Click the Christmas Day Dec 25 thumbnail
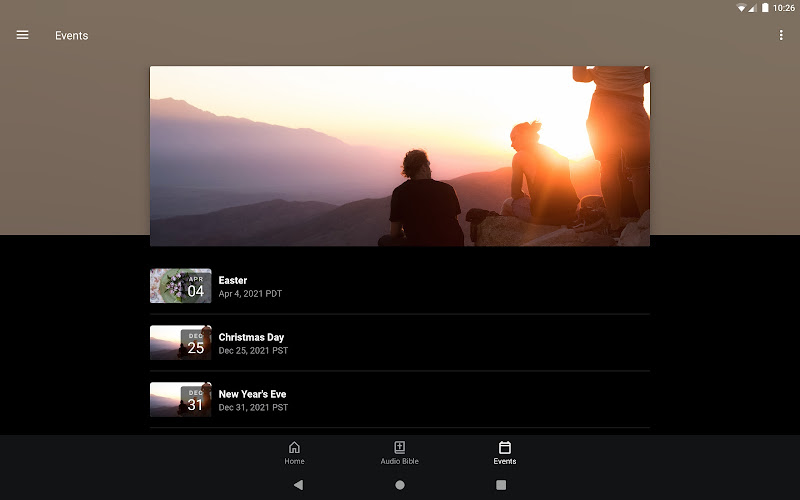The height and width of the screenshot is (500, 800). tap(181, 343)
